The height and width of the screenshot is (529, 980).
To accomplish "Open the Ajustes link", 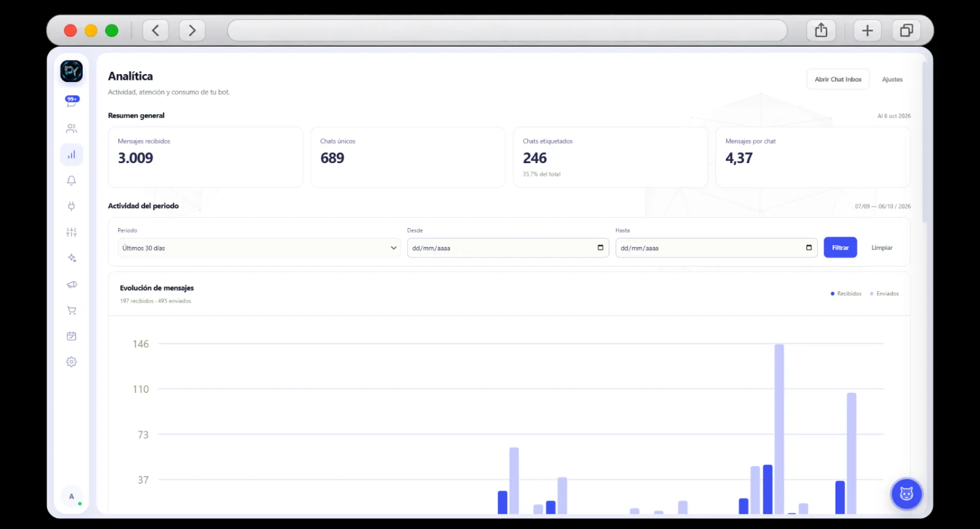I will 892,79.
